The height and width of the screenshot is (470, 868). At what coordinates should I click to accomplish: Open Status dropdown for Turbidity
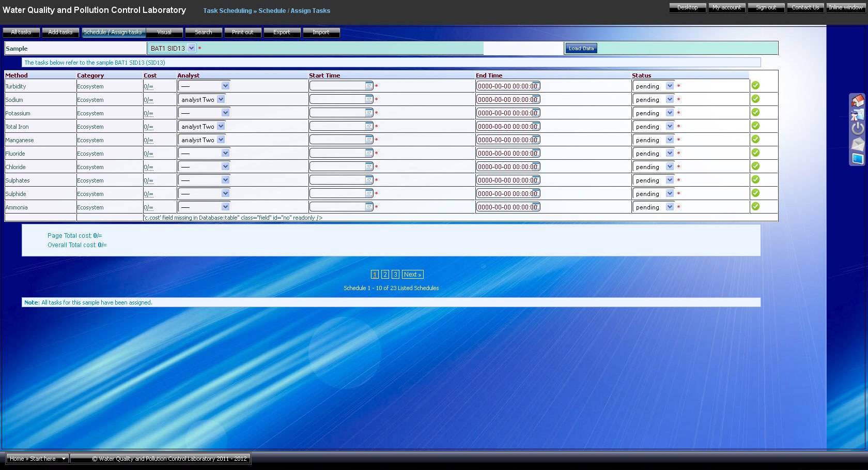pos(654,86)
